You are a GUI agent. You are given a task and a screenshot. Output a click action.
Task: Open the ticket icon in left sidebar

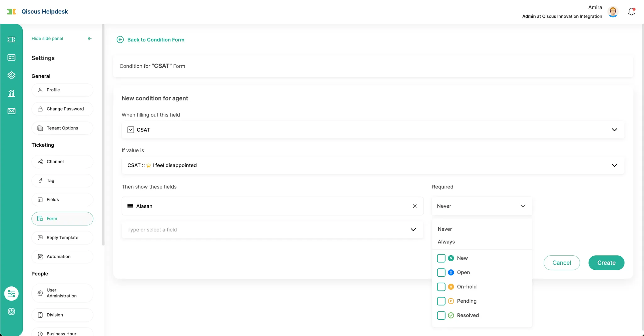pyautogui.click(x=11, y=40)
